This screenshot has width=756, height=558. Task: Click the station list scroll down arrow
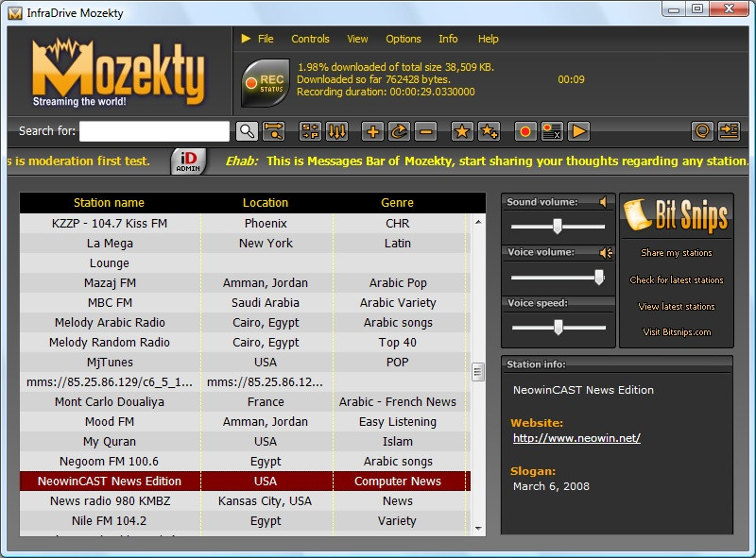(x=478, y=528)
